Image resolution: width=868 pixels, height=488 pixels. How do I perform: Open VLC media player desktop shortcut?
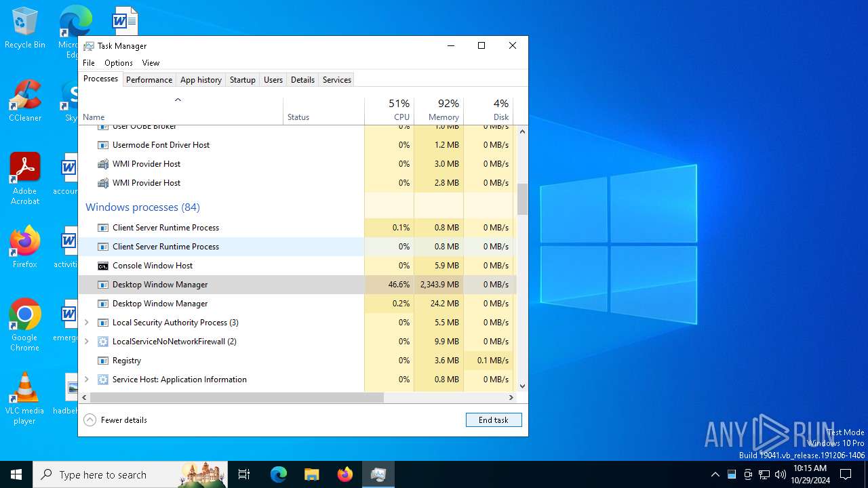(x=25, y=399)
